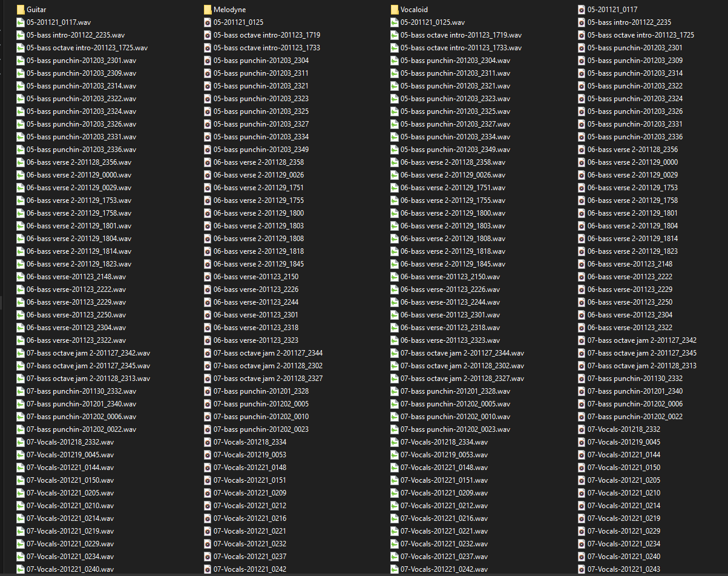Click the audio icon of 06-bass verse 2-201129_1845.wav

click(395, 264)
